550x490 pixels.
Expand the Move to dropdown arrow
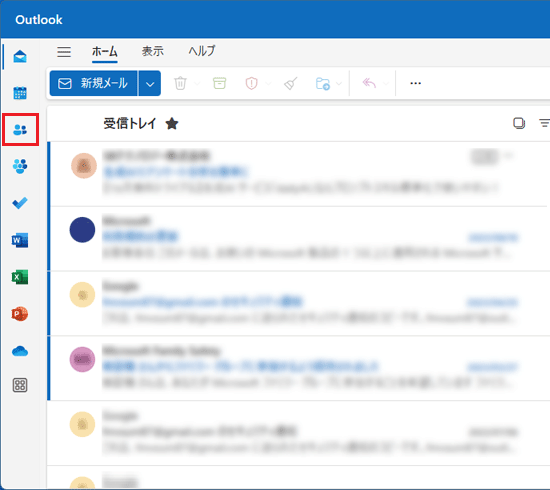[339, 83]
